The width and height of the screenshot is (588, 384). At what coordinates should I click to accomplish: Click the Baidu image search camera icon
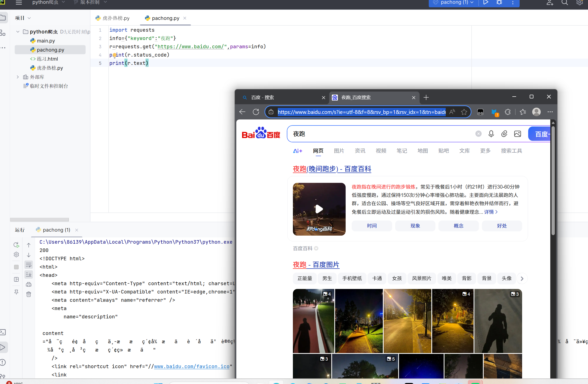point(517,134)
